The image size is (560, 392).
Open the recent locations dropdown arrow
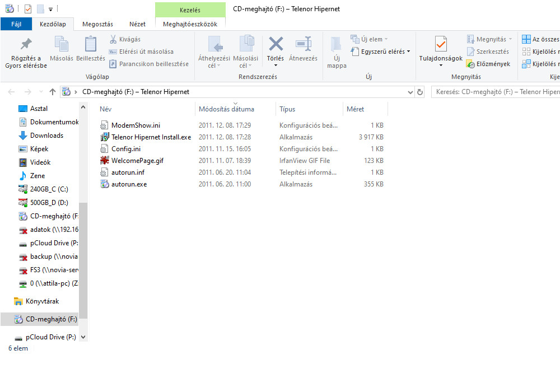point(41,92)
